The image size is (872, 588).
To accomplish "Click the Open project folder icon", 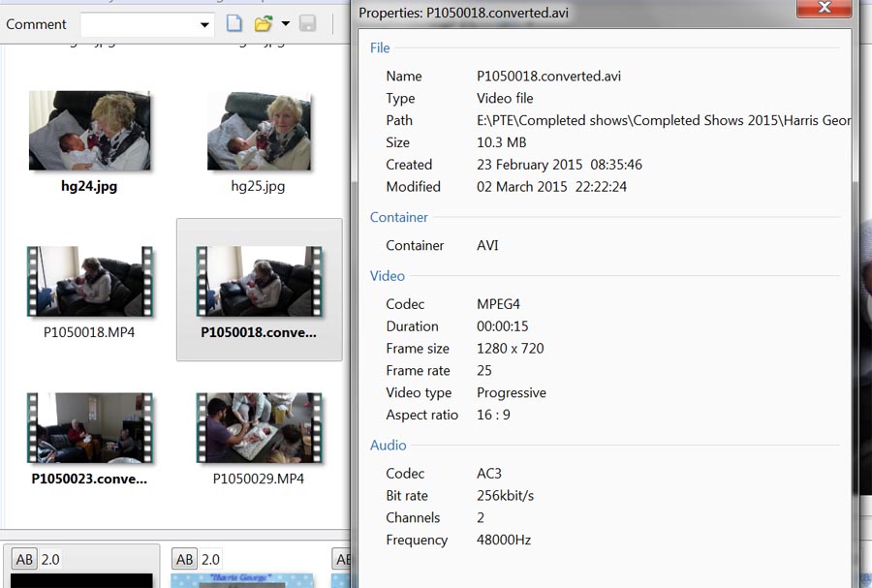I will click(263, 24).
